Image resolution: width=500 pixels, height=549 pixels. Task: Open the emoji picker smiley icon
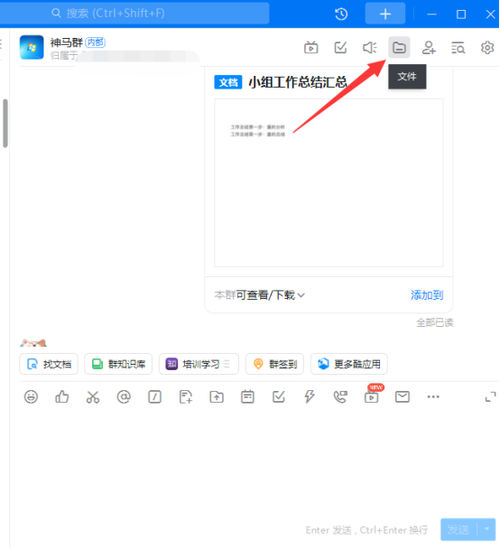pos(31,397)
